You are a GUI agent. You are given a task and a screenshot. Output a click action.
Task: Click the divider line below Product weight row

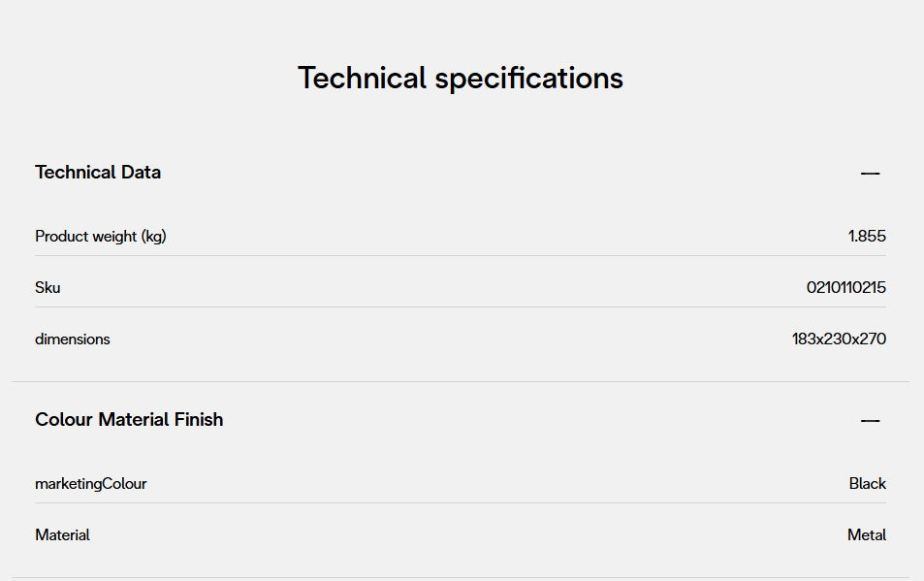[x=461, y=256]
